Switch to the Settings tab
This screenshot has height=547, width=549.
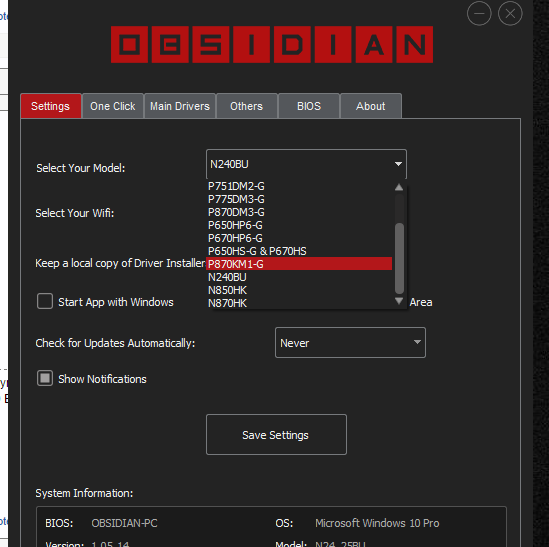[51, 106]
